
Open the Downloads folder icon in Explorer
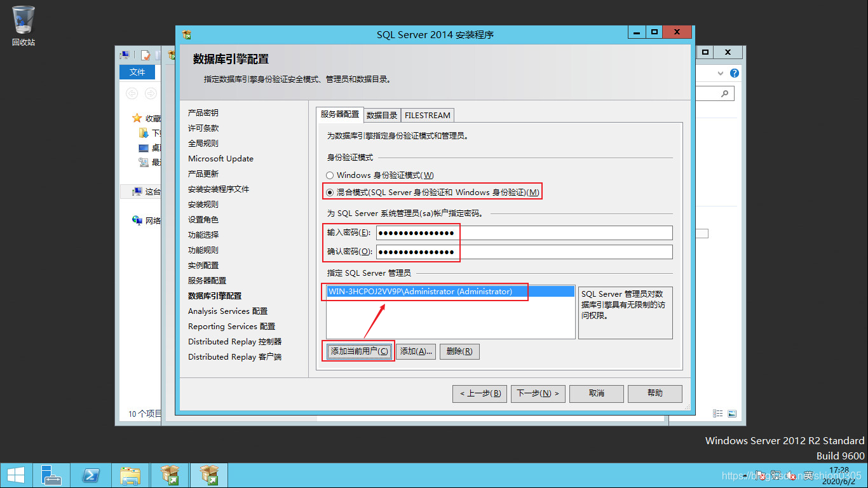point(144,133)
